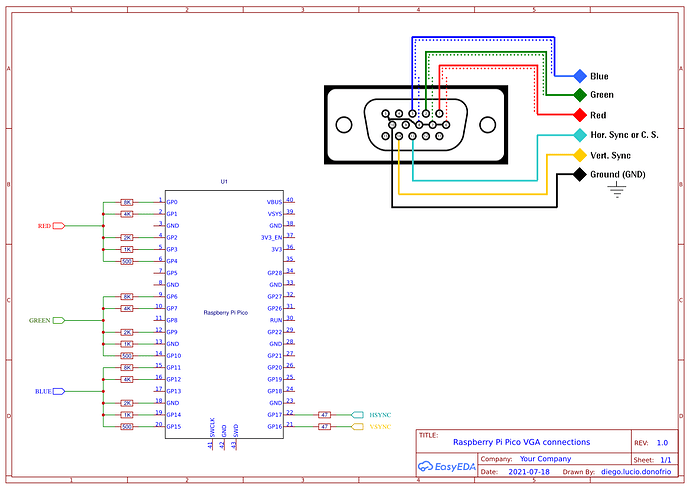
Task: Click the EasyEDA logo in title block
Action: [447, 466]
